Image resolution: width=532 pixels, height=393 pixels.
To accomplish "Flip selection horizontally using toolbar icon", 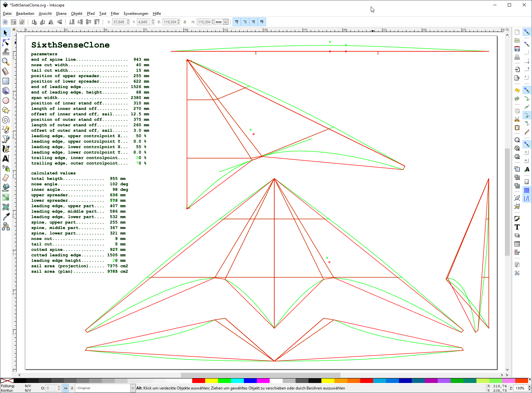I will click(x=51, y=22).
